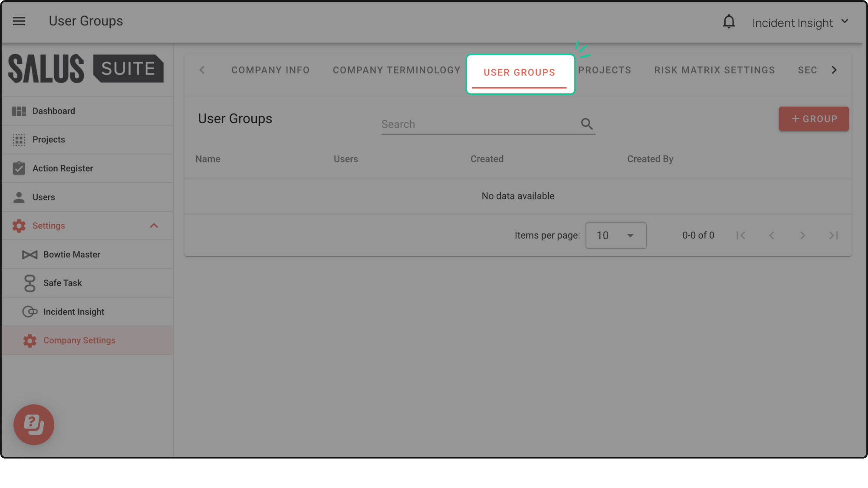Collapse the Settings sidebar section
The height and width of the screenshot is (488, 868).
tap(154, 226)
